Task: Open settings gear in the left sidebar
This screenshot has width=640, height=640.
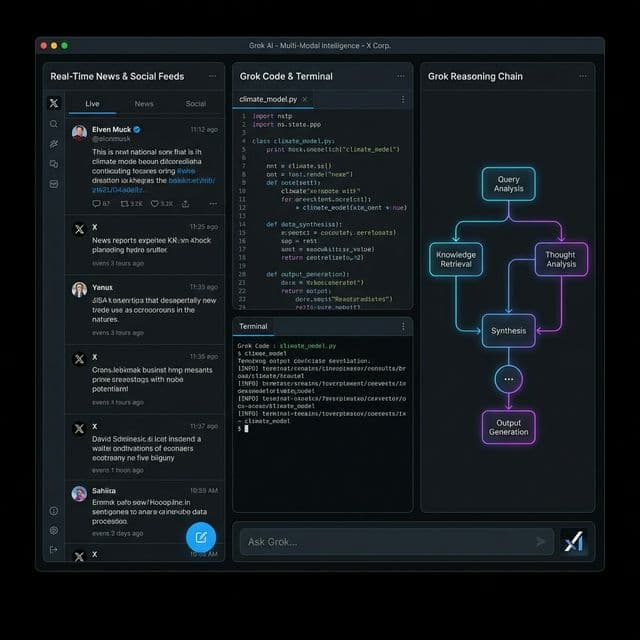Action: pyautogui.click(x=54, y=530)
